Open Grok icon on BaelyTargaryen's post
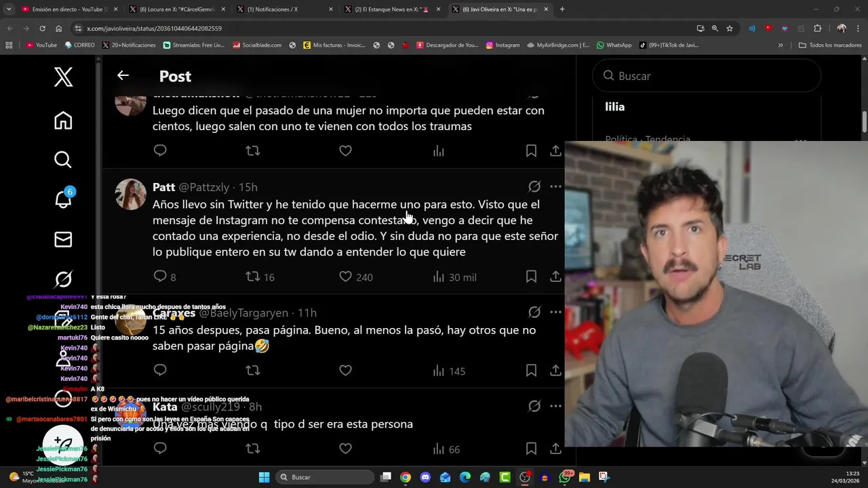Viewport: 868px width, 488px height. point(534,312)
